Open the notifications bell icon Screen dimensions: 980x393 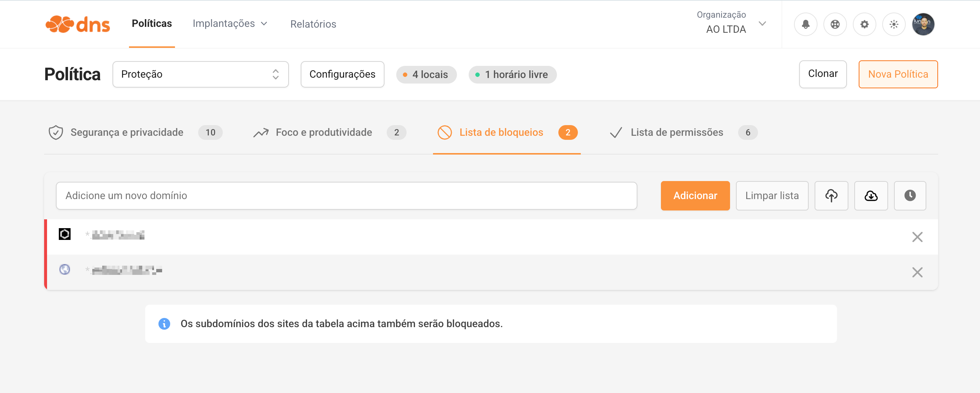(805, 24)
